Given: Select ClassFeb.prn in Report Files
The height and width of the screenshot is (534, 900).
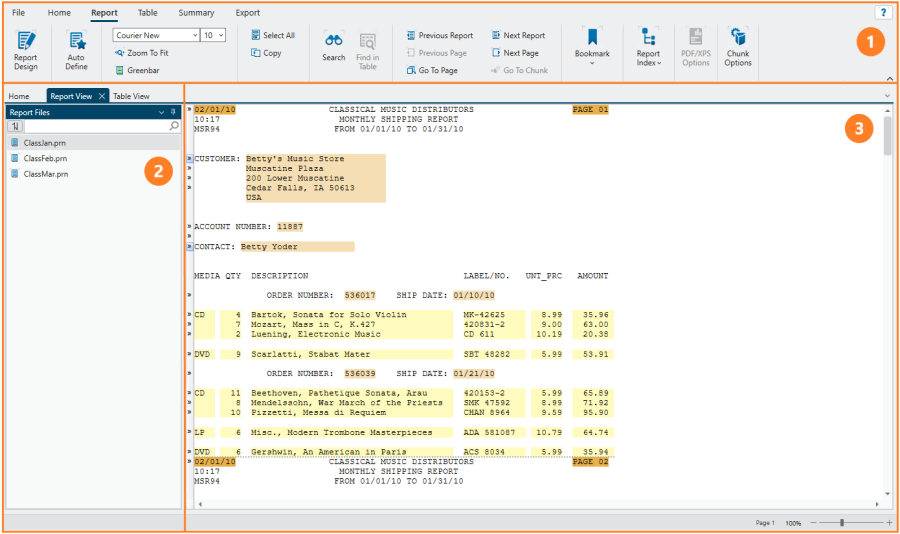Looking at the screenshot, I should (x=46, y=158).
